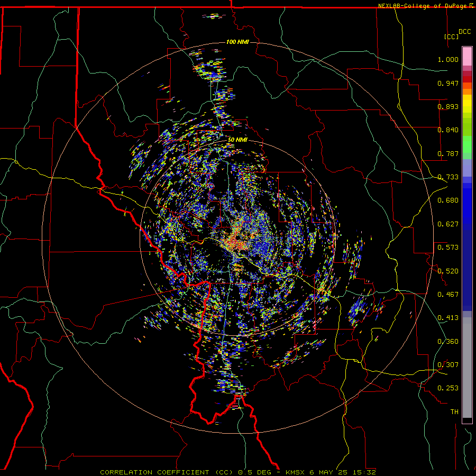Click the 0.627 scale value

pyautogui.click(x=448, y=224)
